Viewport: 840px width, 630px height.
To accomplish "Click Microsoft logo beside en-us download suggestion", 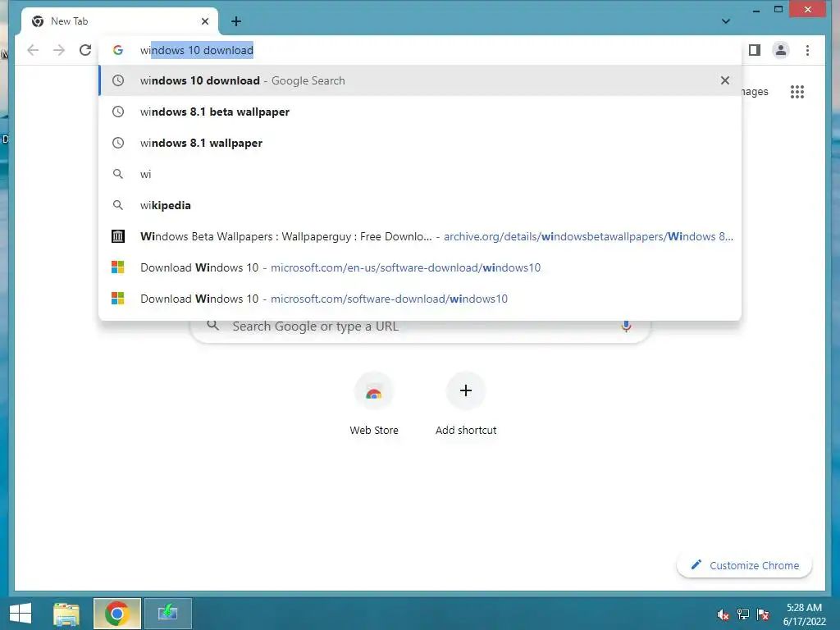I will (x=118, y=267).
